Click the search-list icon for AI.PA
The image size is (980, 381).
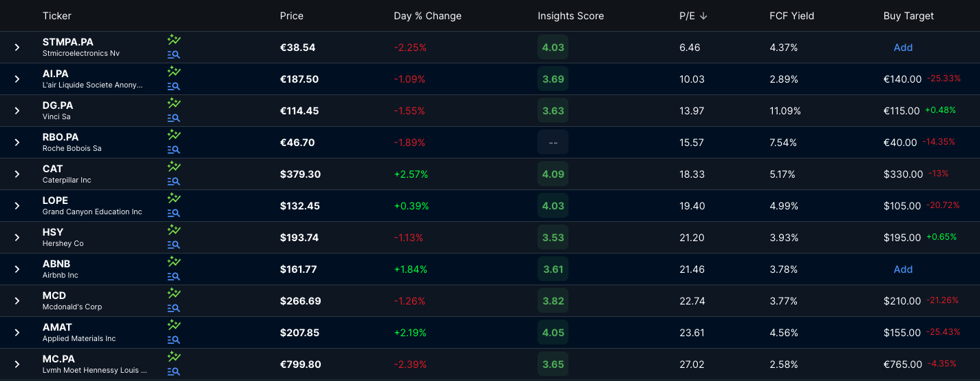pos(173,87)
